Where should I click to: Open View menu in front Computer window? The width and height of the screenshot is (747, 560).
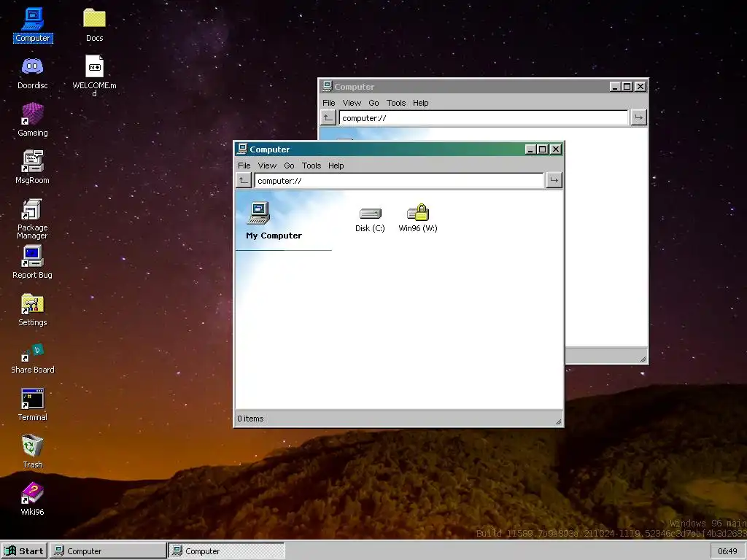267,166
